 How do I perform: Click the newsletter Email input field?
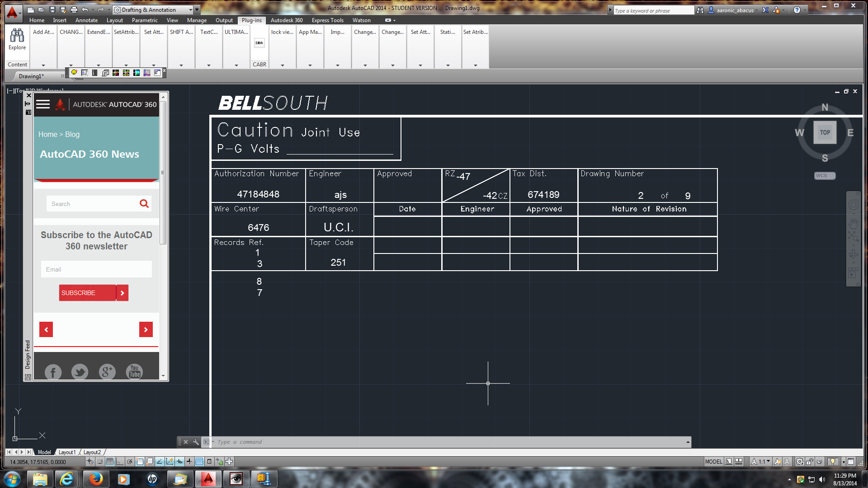[96, 269]
